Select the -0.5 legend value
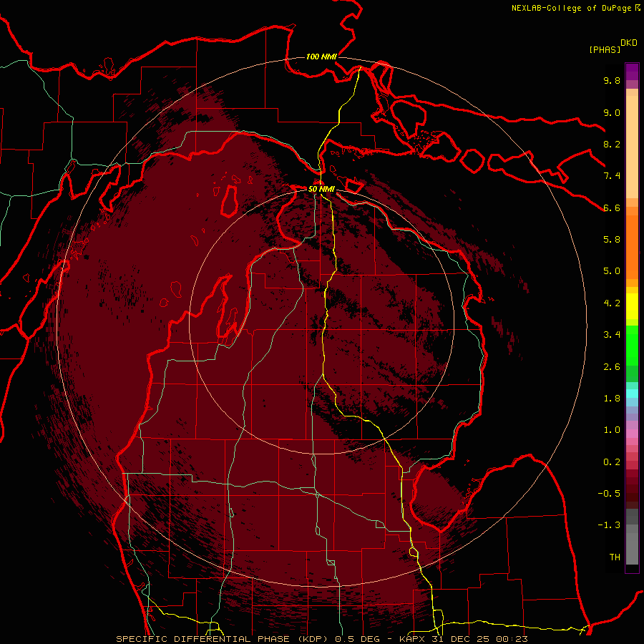The image size is (644, 644). 609,494
